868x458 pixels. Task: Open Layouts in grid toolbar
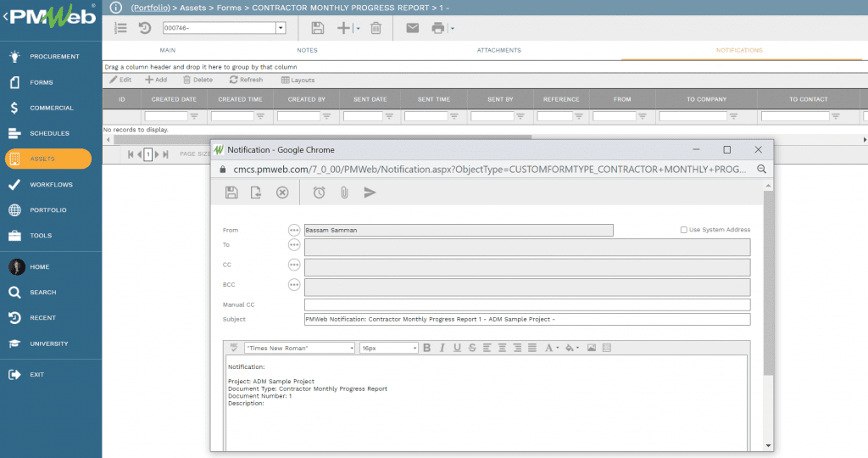[x=298, y=80]
